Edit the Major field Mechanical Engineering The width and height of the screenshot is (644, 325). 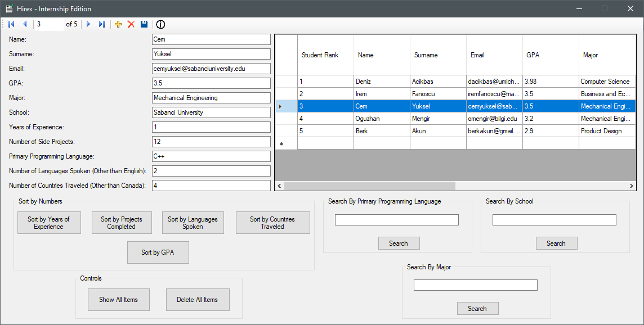pyautogui.click(x=211, y=98)
